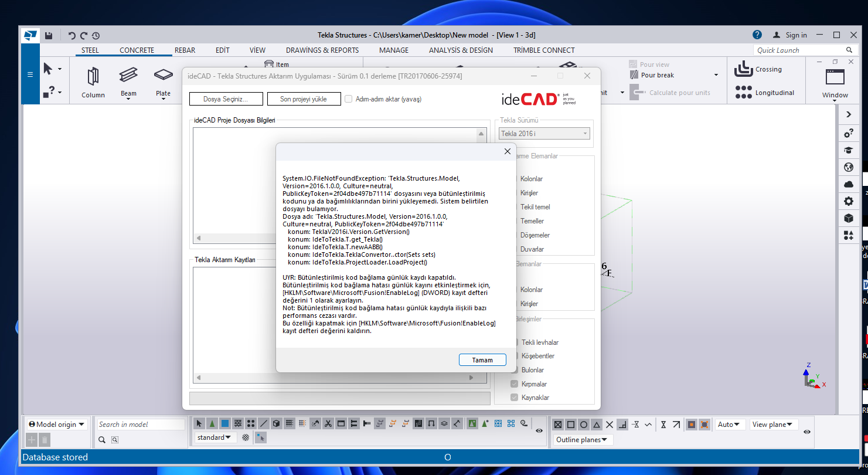This screenshot has height=475, width=868.
Task: Expand the side pane chevron arrow
Action: tap(848, 114)
